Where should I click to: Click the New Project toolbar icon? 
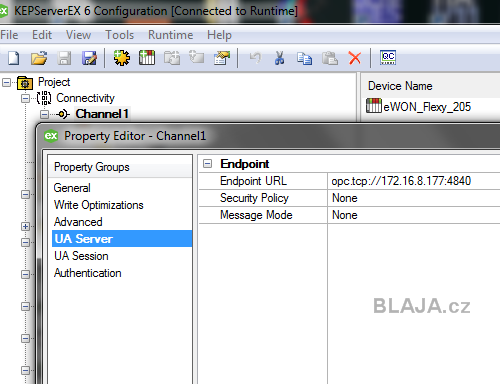tap(13, 58)
